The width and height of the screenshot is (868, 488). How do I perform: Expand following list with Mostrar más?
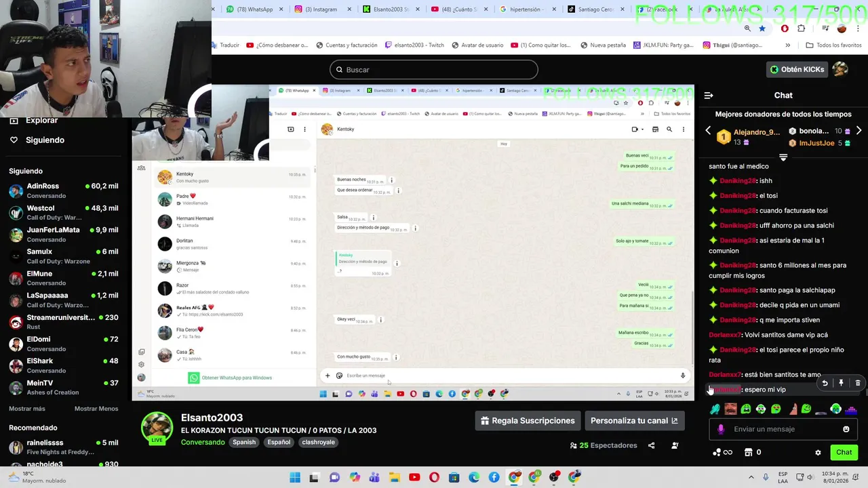pyautogui.click(x=27, y=409)
